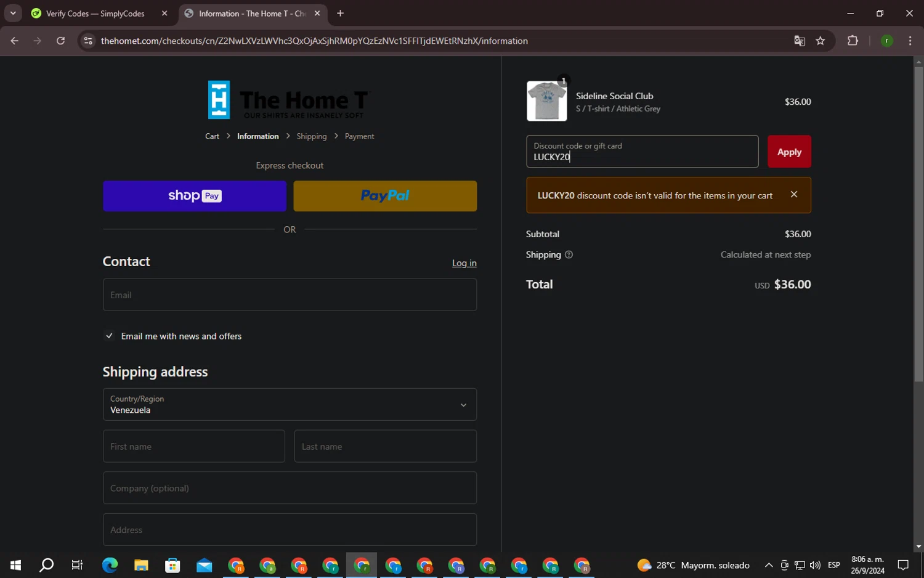Focus the Email input field
The image size is (924, 578).
[x=290, y=295]
